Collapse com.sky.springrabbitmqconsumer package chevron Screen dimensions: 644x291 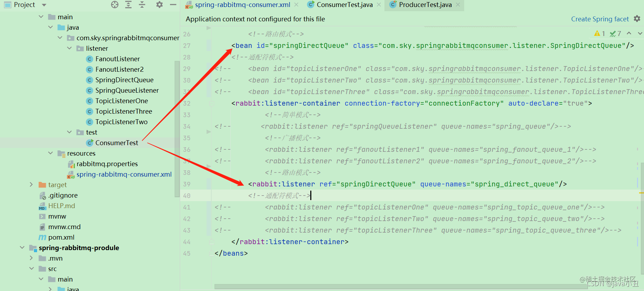(60, 38)
